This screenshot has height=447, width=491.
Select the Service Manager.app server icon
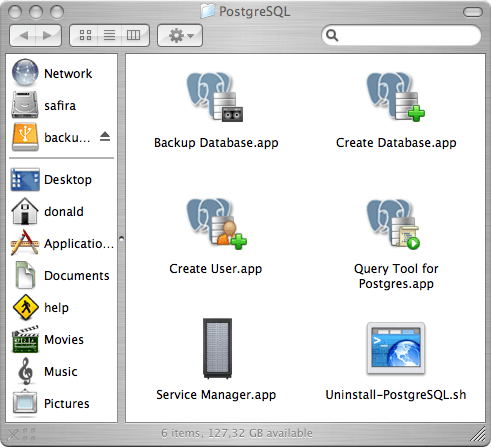(x=217, y=348)
